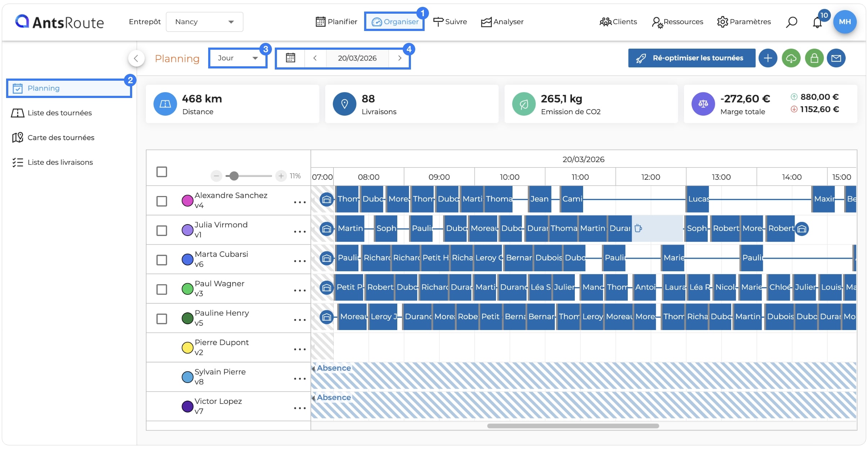Tick the select-all checkbox in planning header
This screenshot has height=450, width=868.
point(162,172)
